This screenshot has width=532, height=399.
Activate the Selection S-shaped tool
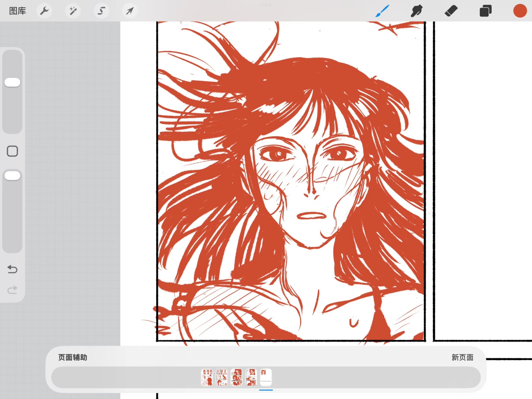point(101,11)
